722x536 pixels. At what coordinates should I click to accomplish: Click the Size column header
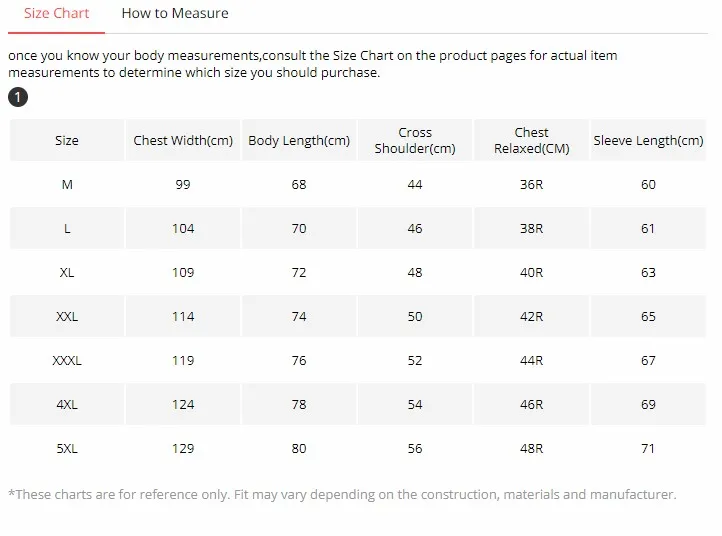coord(67,141)
